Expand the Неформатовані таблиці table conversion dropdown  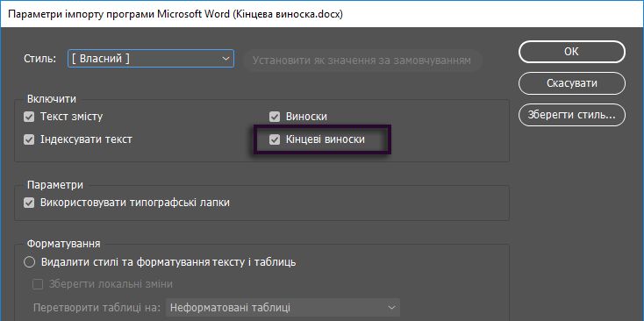pyautogui.click(x=283, y=308)
